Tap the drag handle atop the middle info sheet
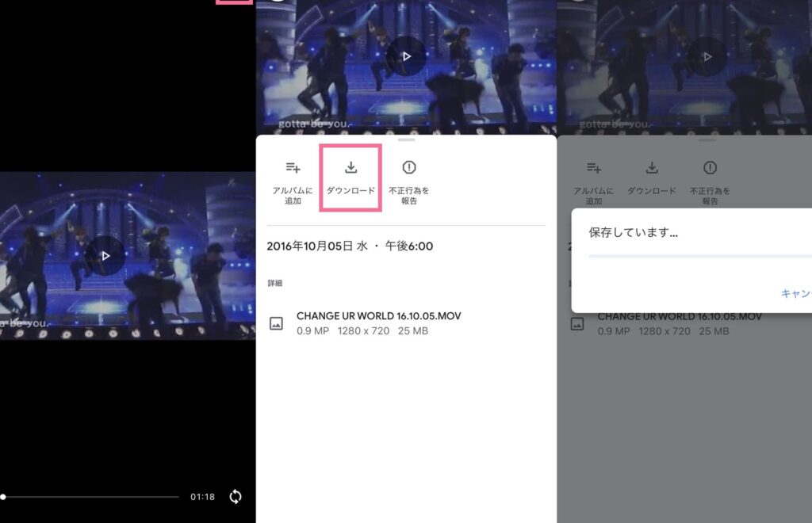Screen dimensions: 812x523 (x=406, y=139)
